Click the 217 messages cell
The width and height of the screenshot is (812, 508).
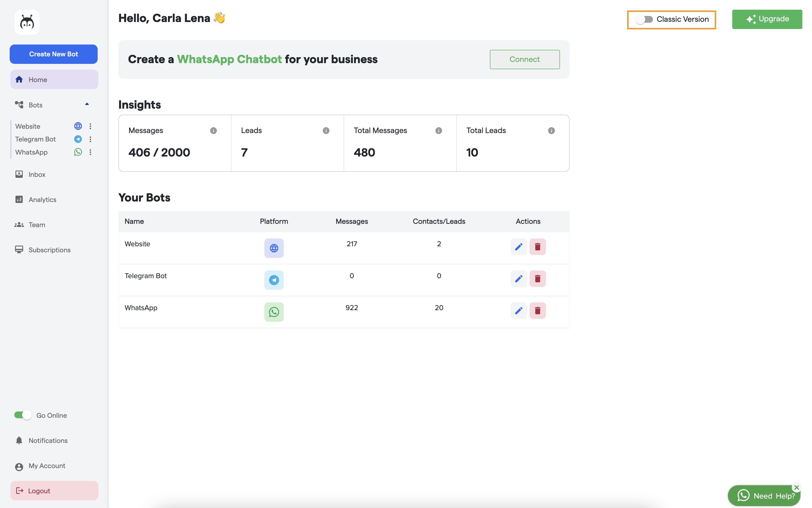[352, 244]
